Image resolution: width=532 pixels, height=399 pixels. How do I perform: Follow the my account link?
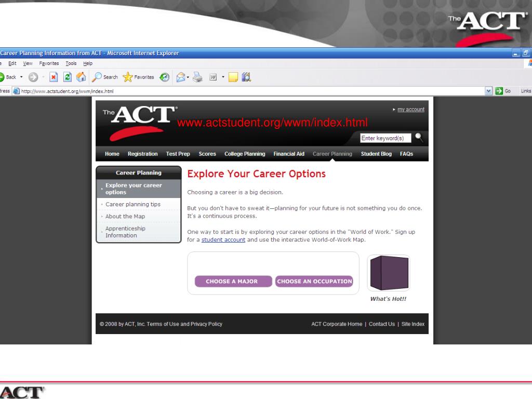(x=411, y=109)
